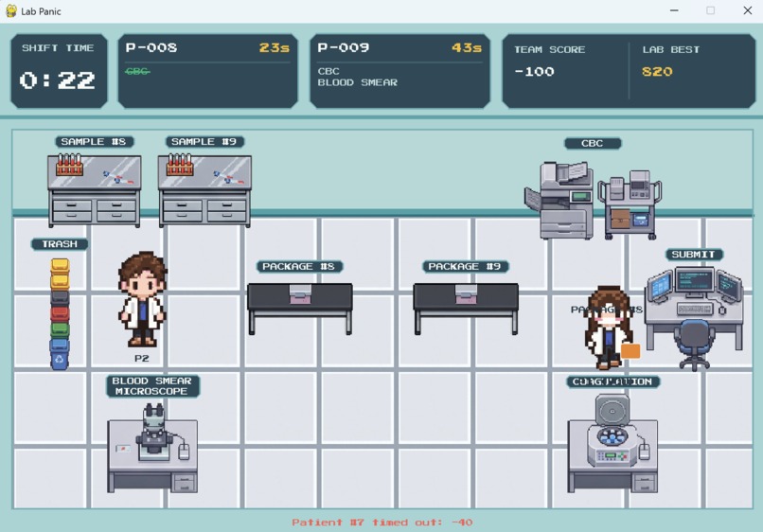Click the P-008 patient order card
Viewport: 763px width, 532px height.
207,71
